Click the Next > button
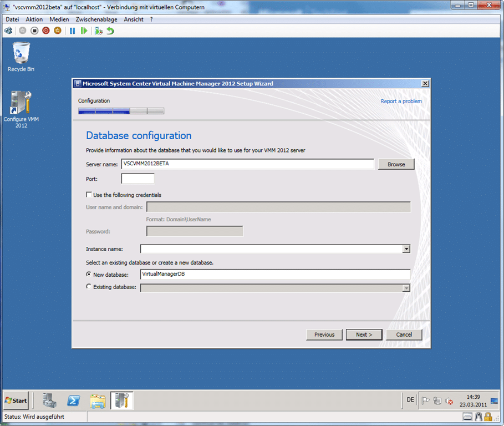 [x=364, y=334]
